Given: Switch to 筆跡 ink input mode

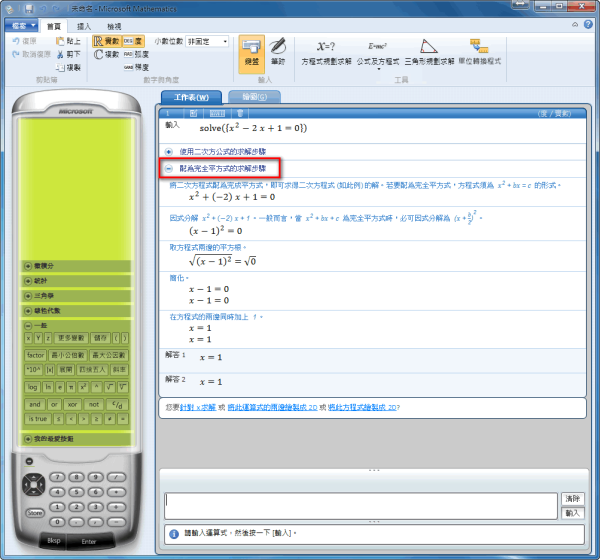Looking at the screenshot, I should click(x=278, y=53).
